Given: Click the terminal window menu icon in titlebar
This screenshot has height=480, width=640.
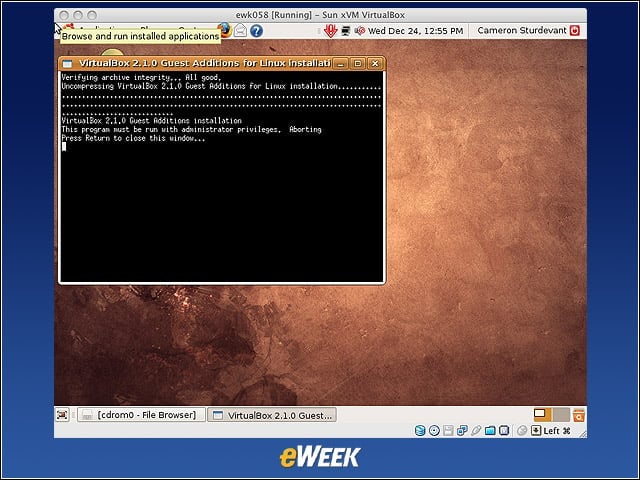Looking at the screenshot, I should 67,63.
